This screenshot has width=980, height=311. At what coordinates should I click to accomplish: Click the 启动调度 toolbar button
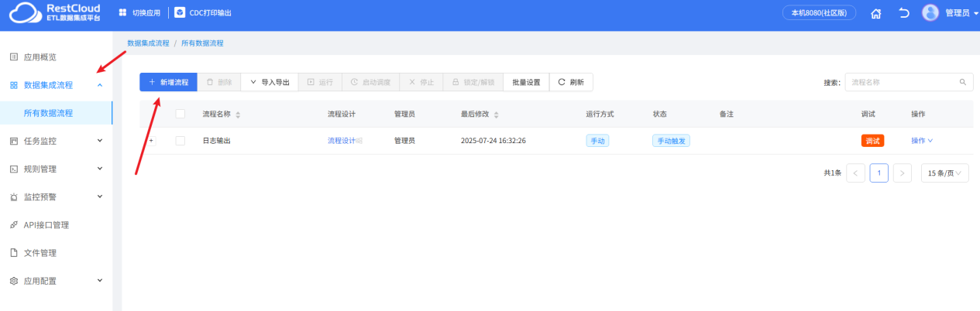pos(370,82)
